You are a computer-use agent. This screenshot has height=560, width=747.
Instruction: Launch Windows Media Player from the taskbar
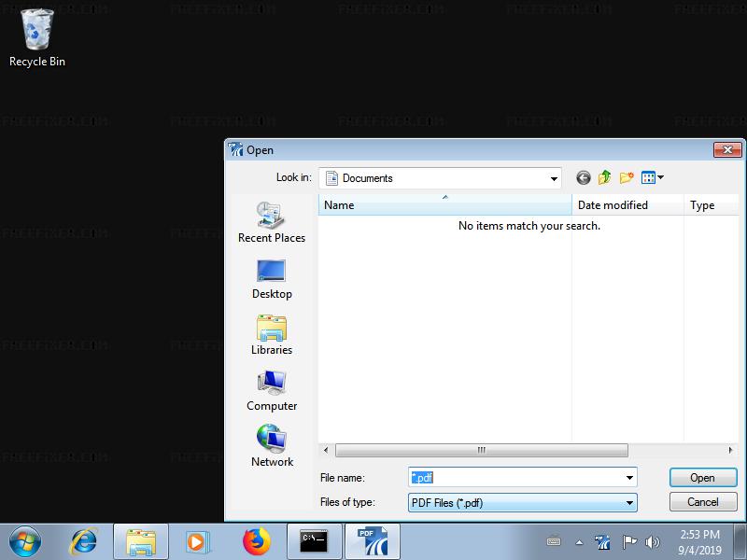click(196, 541)
